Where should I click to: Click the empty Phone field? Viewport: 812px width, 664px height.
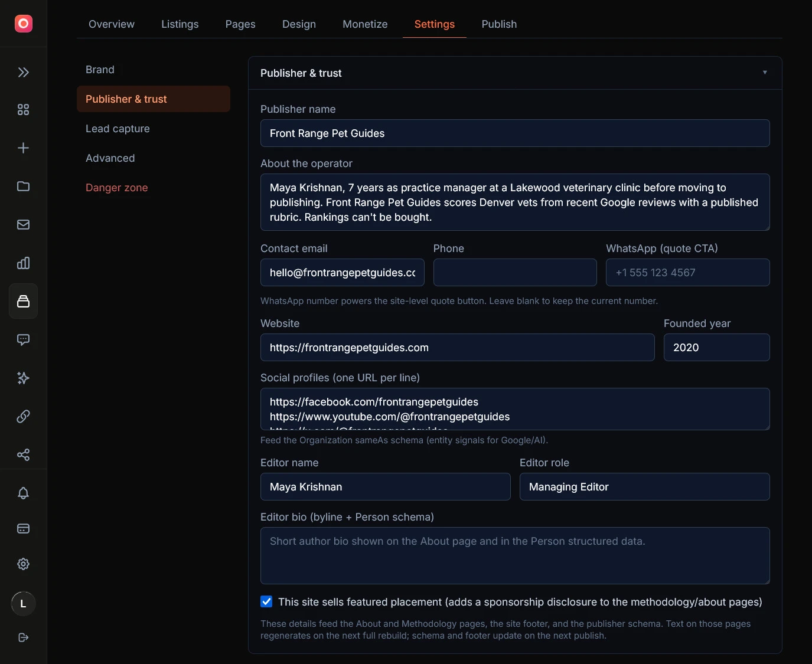(515, 273)
